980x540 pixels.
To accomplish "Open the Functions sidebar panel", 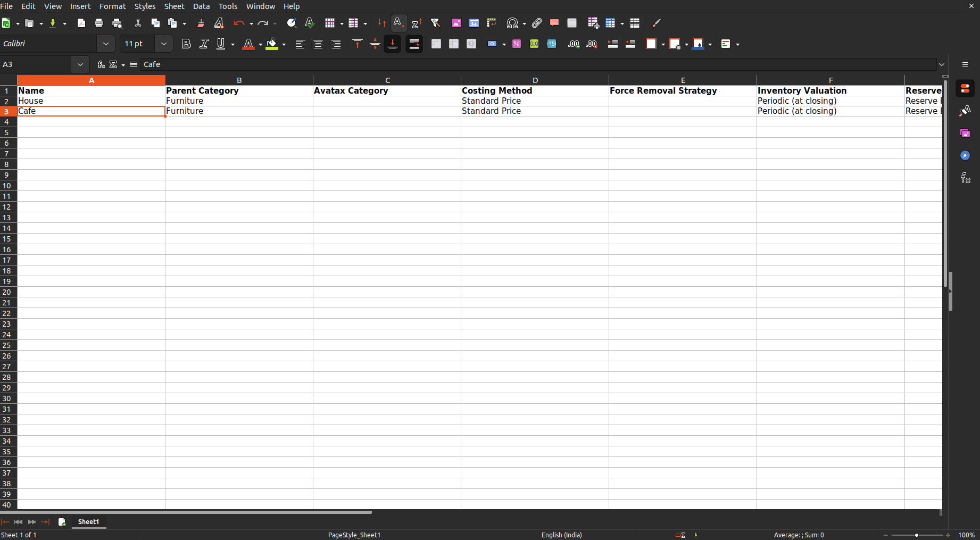I will [x=966, y=178].
